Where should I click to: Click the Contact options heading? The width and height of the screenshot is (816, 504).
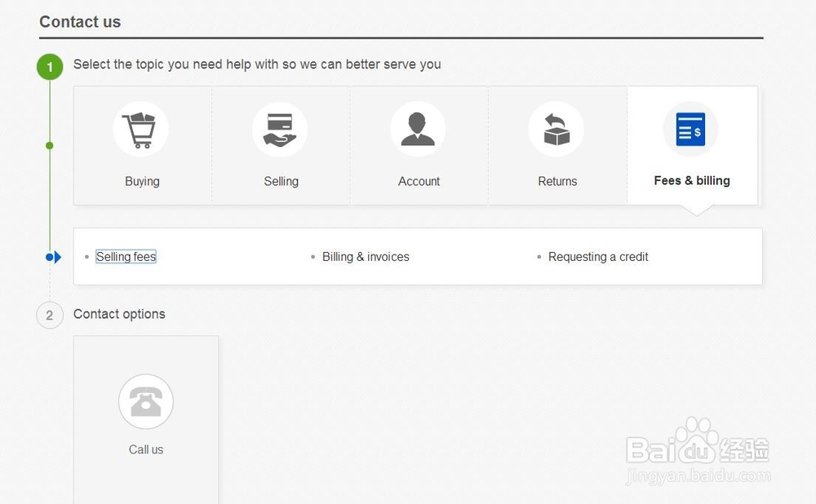(x=119, y=314)
